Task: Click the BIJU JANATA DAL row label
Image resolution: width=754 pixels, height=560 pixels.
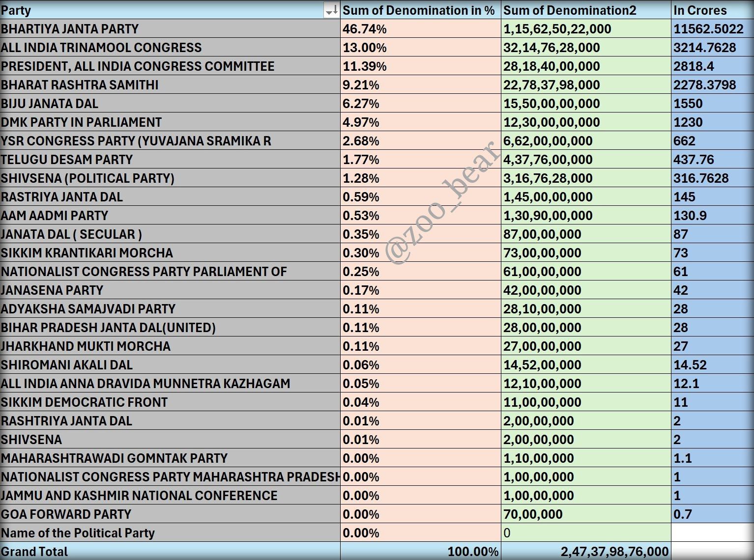Action: (x=170, y=104)
